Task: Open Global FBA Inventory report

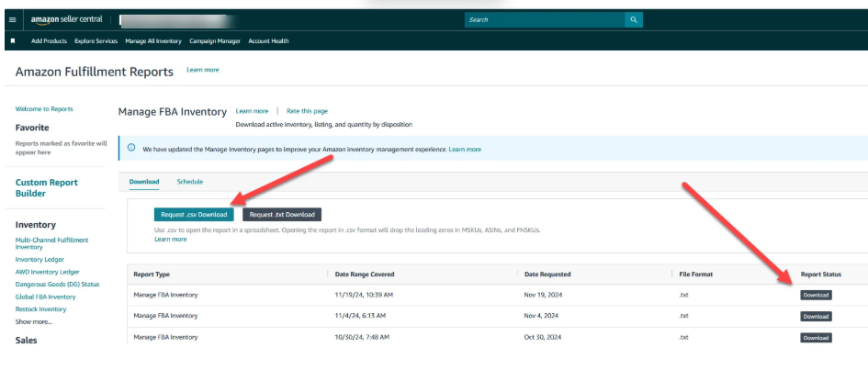Action: coord(45,297)
